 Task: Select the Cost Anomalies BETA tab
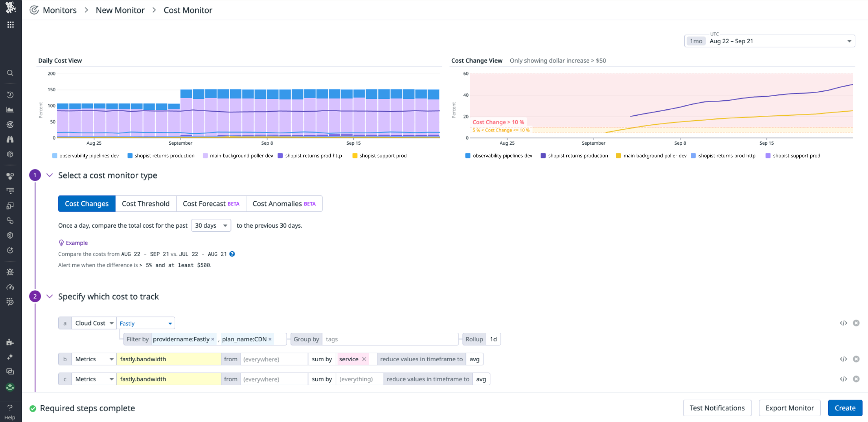[284, 203]
